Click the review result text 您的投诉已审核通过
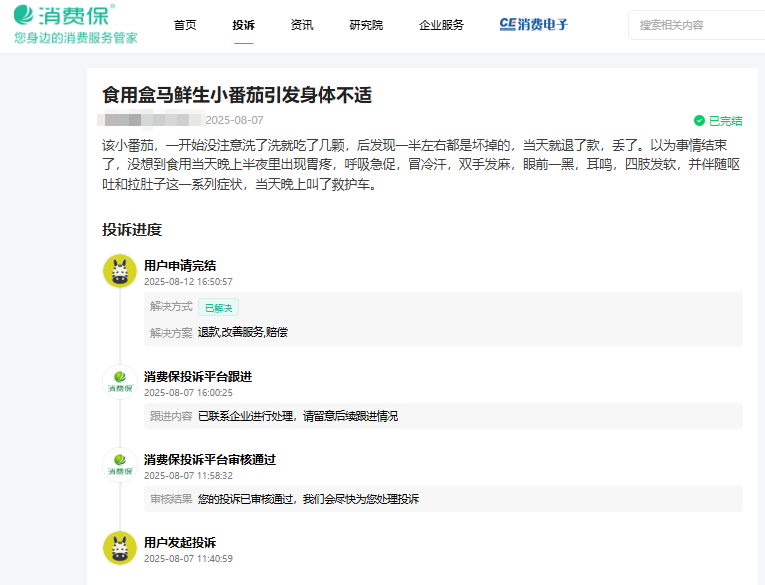Image resolution: width=765 pixels, height=585 pixels. (x=245, y=499)
